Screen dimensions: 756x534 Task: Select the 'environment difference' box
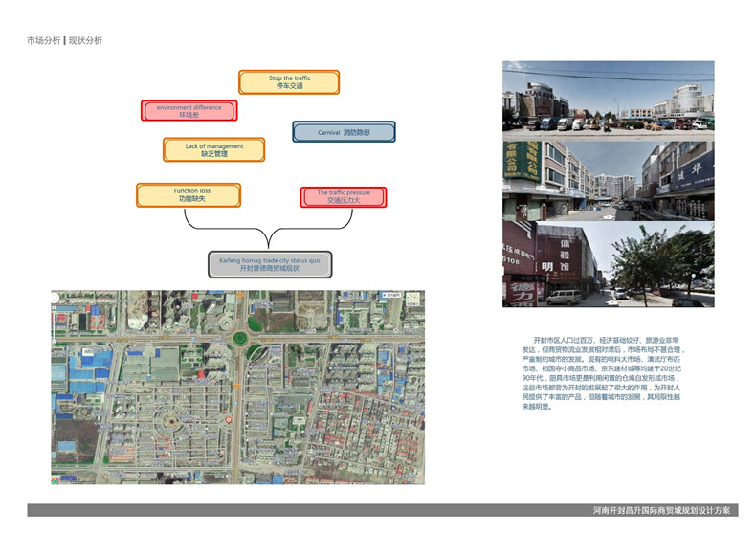188,110
